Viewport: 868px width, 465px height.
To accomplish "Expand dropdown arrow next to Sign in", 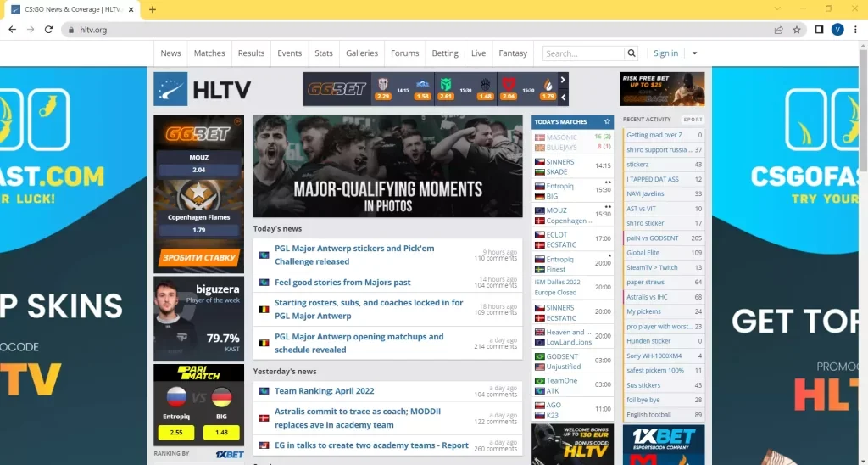I will click(x=695, y=53).
